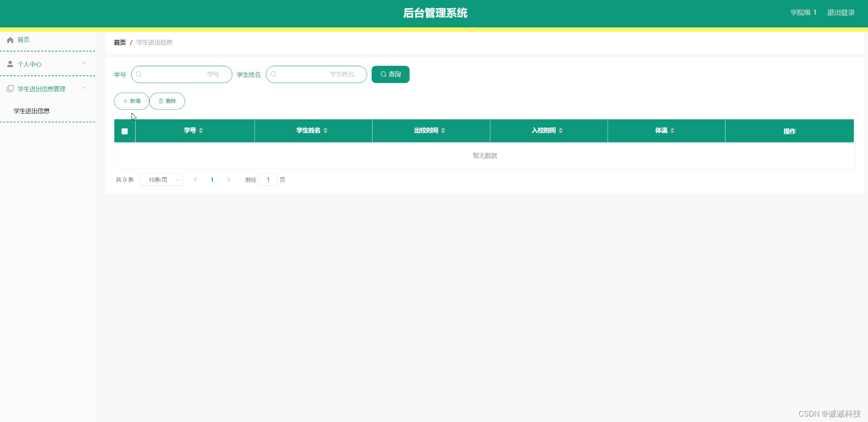
Task: Click the trash icon on 删除 button
Action: 160,101
